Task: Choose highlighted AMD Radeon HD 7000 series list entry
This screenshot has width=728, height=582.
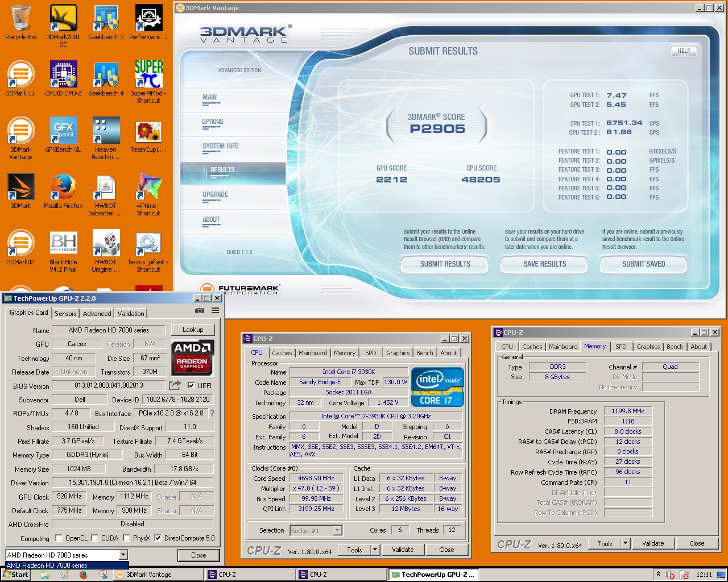Action: (x=67, y=566)
